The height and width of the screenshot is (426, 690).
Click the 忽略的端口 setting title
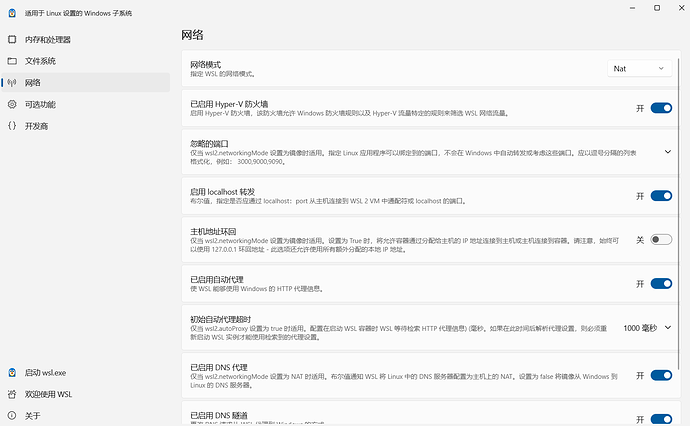click(x=209, y=144)
